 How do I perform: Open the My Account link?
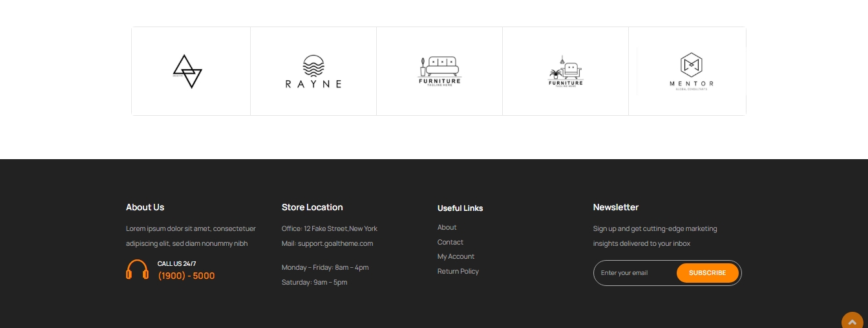(456, 257)
